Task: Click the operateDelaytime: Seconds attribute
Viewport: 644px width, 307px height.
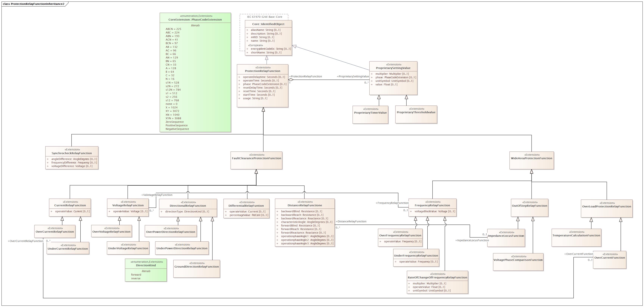Action: pyautogui.click(x=264, y=77)
